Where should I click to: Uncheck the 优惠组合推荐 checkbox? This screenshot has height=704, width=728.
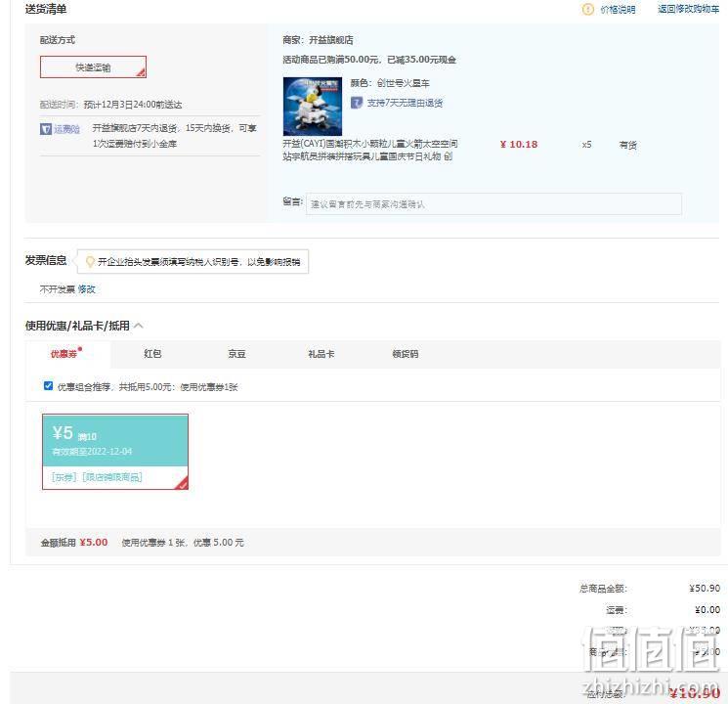tap(48, 385)
